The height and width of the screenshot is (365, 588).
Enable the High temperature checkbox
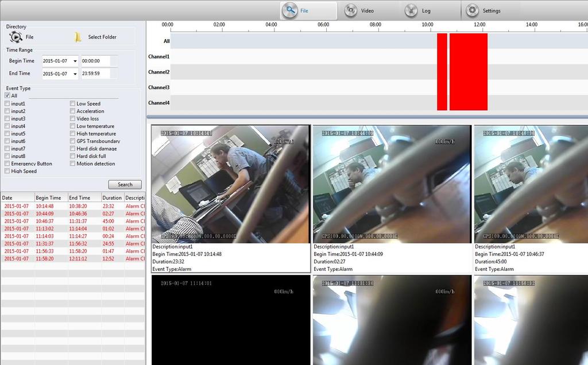pyautogui.click(x=72, y=133)
